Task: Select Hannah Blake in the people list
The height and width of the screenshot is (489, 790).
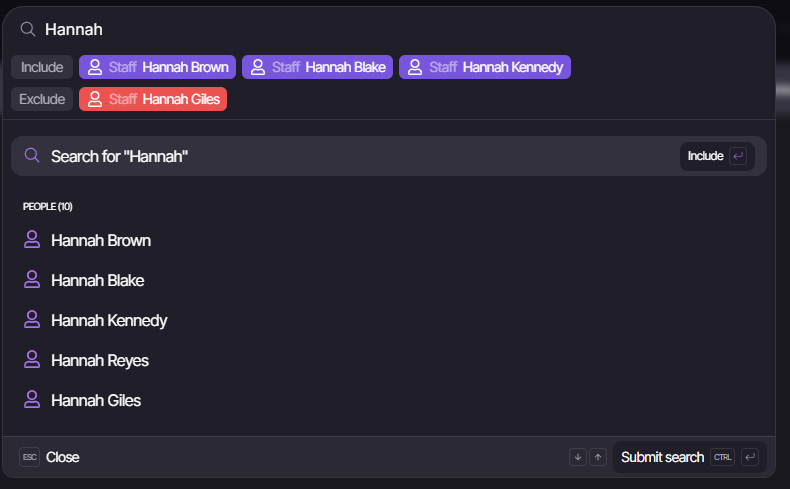Action: tap(98, 280)
